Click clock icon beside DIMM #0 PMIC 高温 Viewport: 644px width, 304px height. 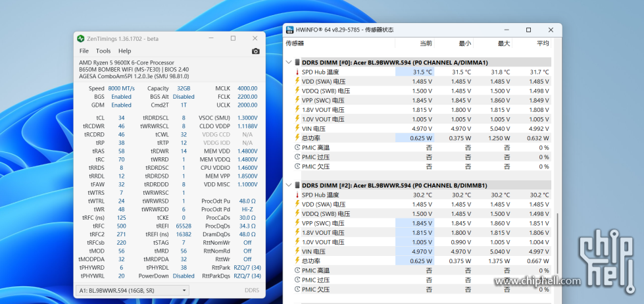coord(297,147)
